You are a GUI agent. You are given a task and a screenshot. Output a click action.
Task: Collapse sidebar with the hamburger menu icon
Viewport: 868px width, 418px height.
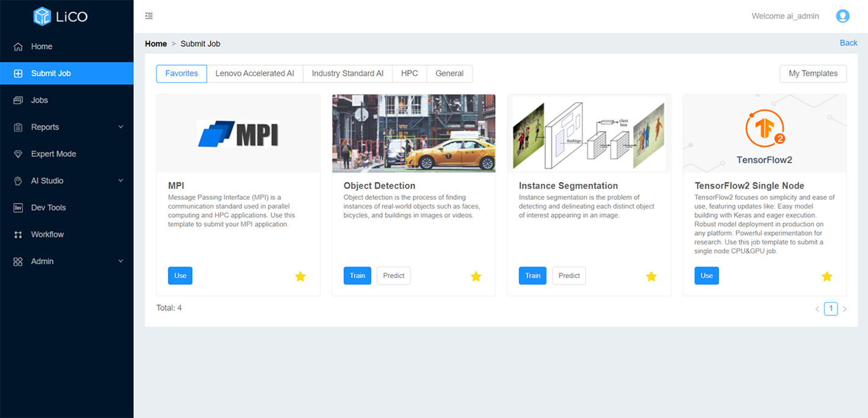point(149,16)
